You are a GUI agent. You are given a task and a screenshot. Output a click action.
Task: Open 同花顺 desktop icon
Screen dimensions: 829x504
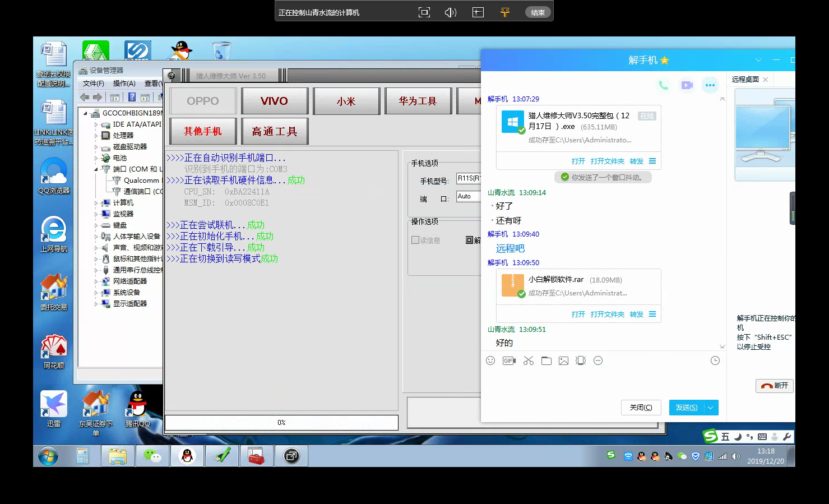(54, 352)
